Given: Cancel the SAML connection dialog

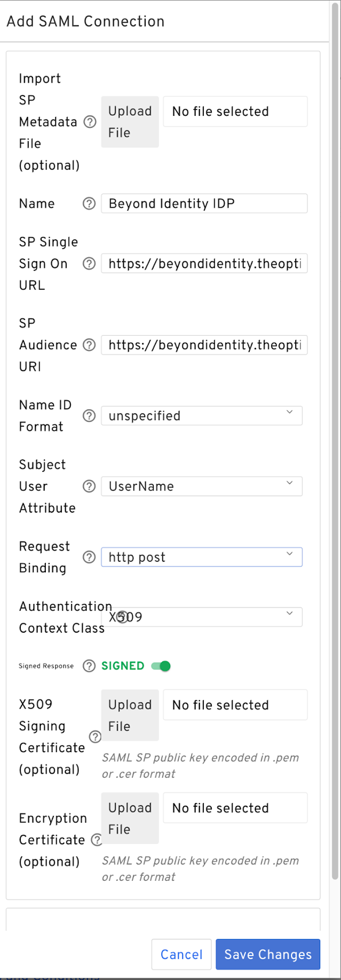Looking at the screenshot, I should point(181,954).
